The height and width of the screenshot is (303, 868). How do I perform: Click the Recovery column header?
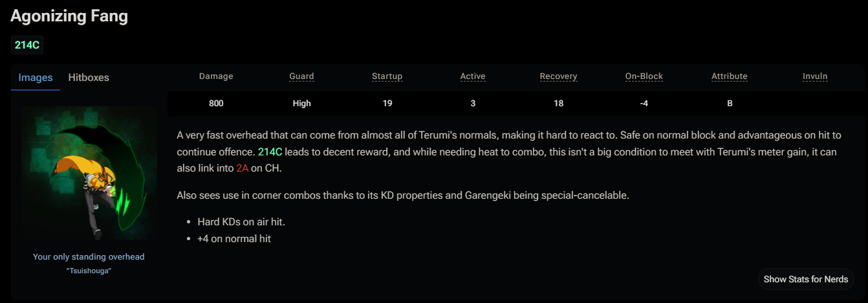point(558,76)
